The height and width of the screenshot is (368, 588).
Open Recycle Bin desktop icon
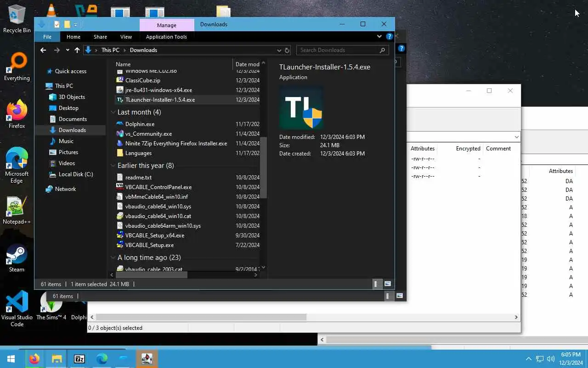click(17, 19)
